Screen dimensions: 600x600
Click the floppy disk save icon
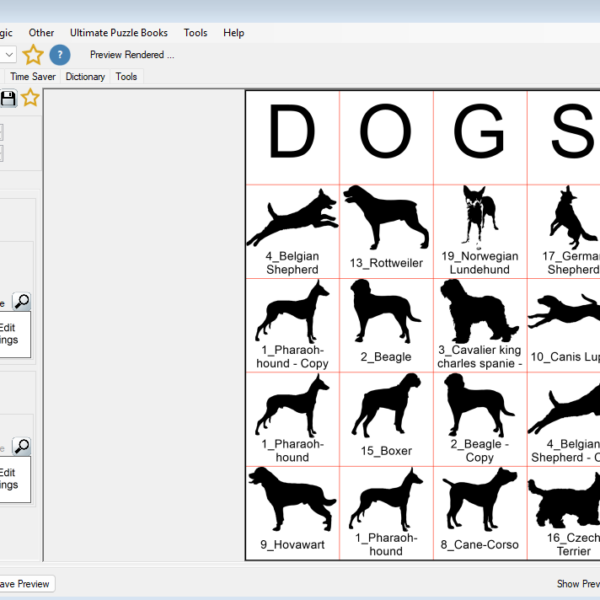[x=8, y=98]
